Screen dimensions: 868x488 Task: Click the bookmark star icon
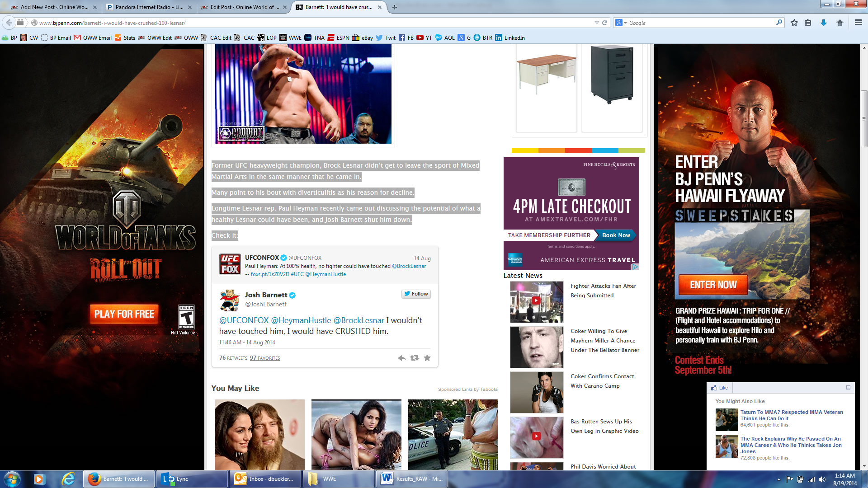[794, 23]
